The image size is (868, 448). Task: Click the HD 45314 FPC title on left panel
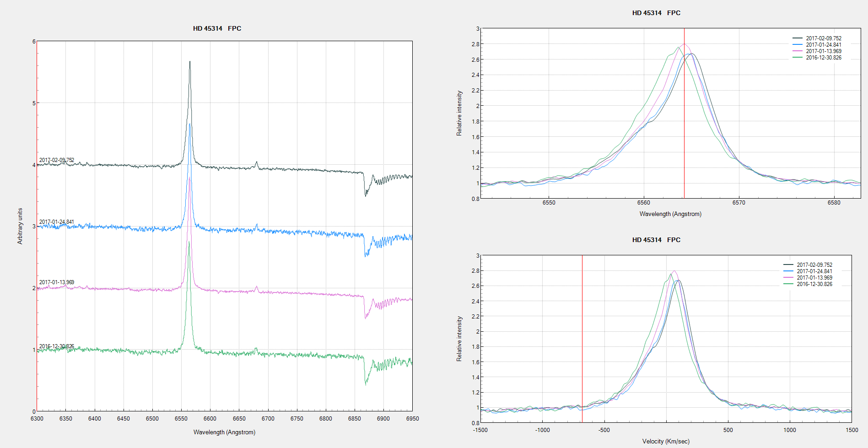217,28
